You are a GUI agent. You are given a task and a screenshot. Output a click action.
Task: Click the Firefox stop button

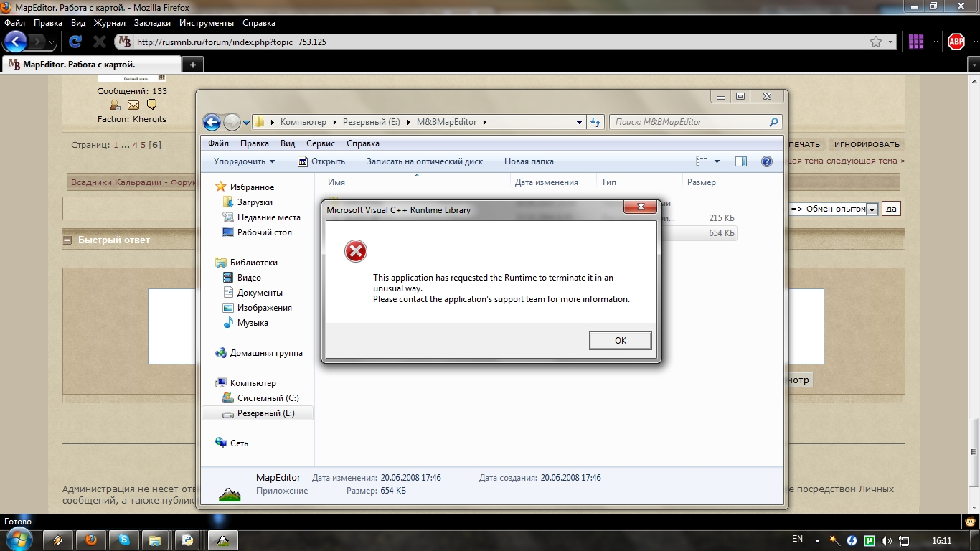point(100,42)
